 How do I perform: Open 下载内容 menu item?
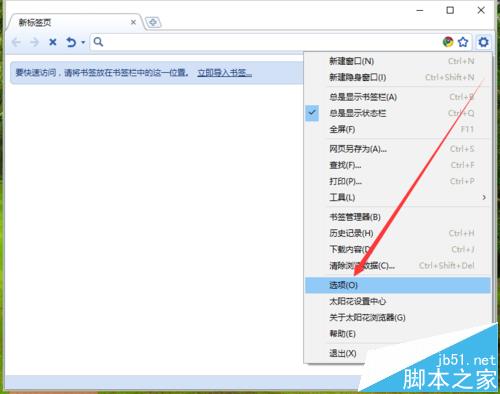pos(398,249)
